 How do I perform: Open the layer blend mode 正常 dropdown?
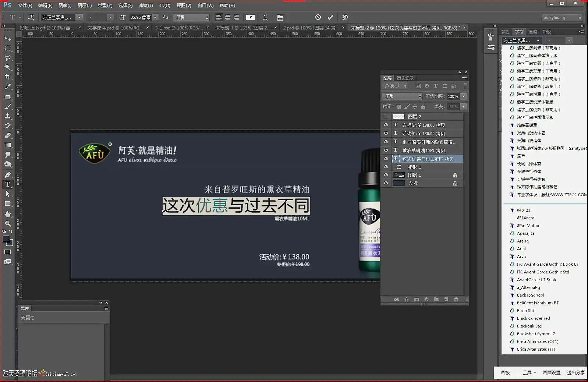tap(402, 96)
